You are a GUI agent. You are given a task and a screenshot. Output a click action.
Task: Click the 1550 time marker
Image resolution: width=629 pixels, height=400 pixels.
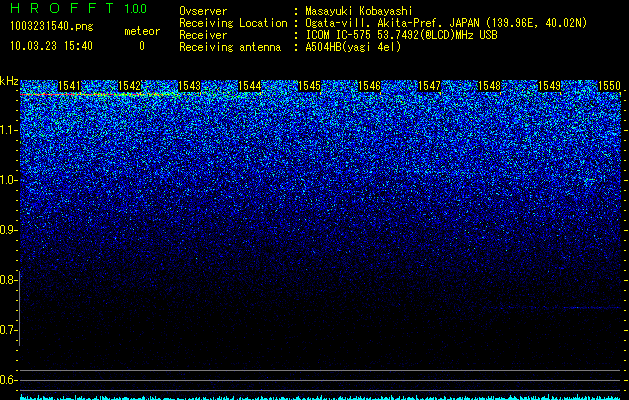[610, 86]
